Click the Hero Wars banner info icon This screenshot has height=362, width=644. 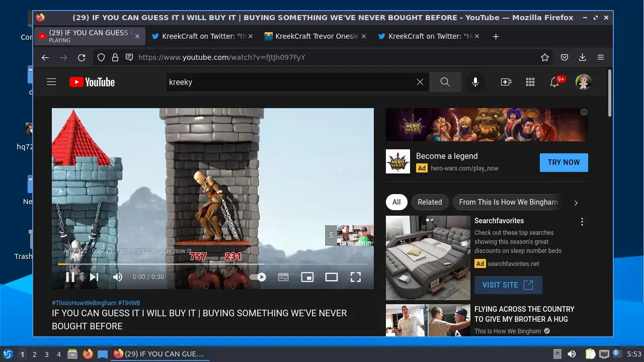click(x=584, y=112)
